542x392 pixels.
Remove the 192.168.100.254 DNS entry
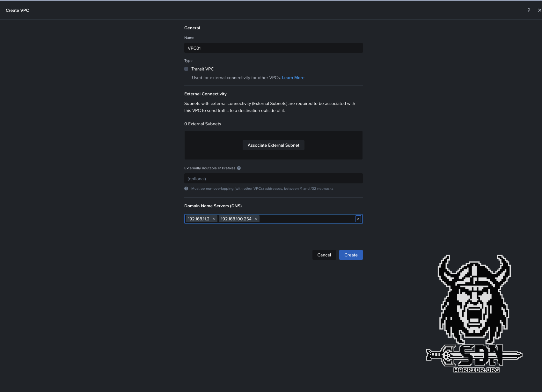tap(255, 219)
